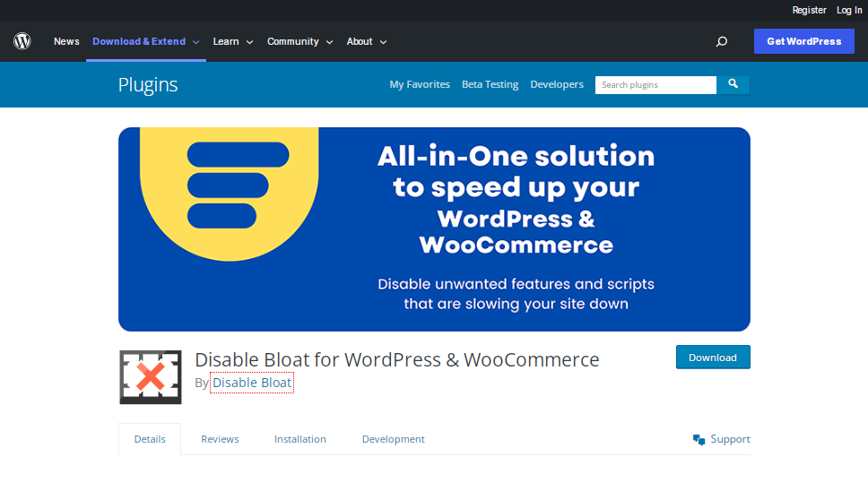868x483 pixels.
Task: Switch to the Installation tab
Action: tap(300, 439)
